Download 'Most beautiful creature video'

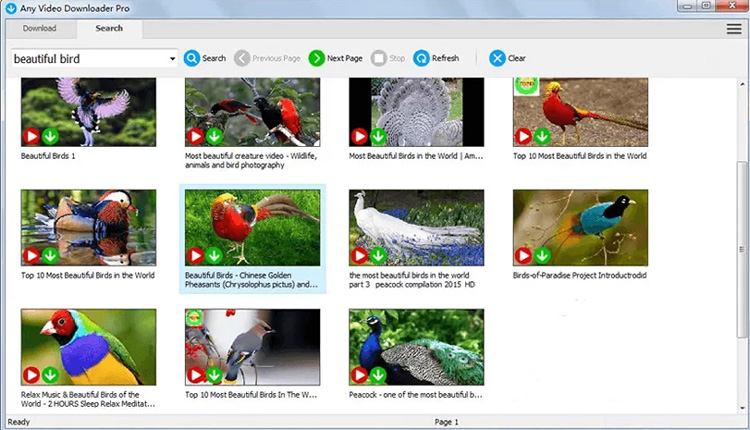pyautogui.click(x=214, y=136)
